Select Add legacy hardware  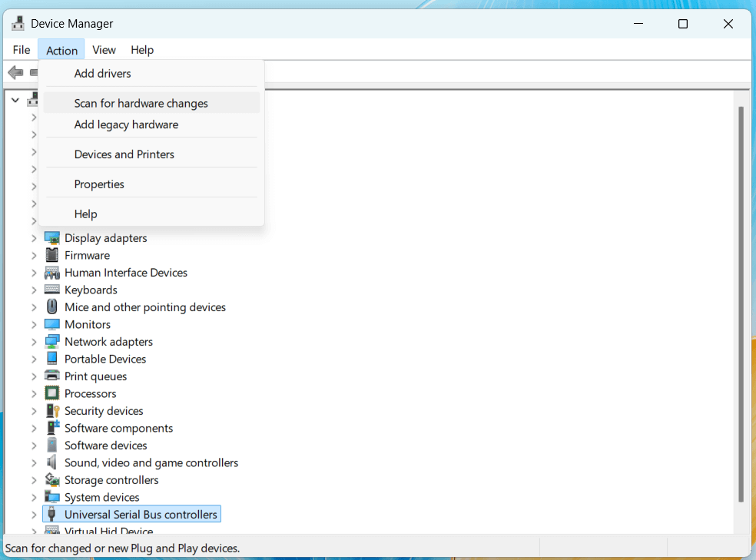(x=125, y=124)
